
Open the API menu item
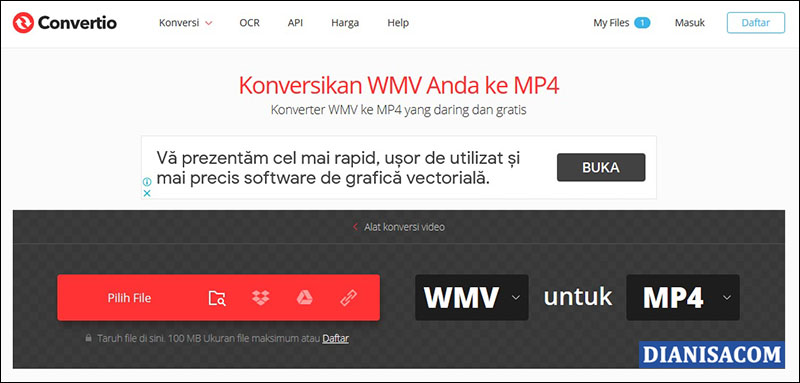[295, 23]
